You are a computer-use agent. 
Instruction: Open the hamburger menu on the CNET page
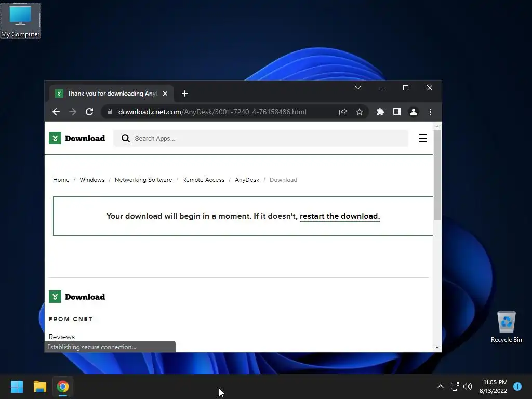click(x=423, y=138)
